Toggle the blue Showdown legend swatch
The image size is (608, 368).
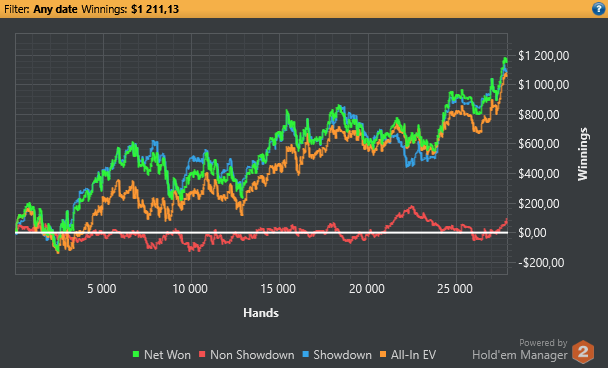coord(306,354)
